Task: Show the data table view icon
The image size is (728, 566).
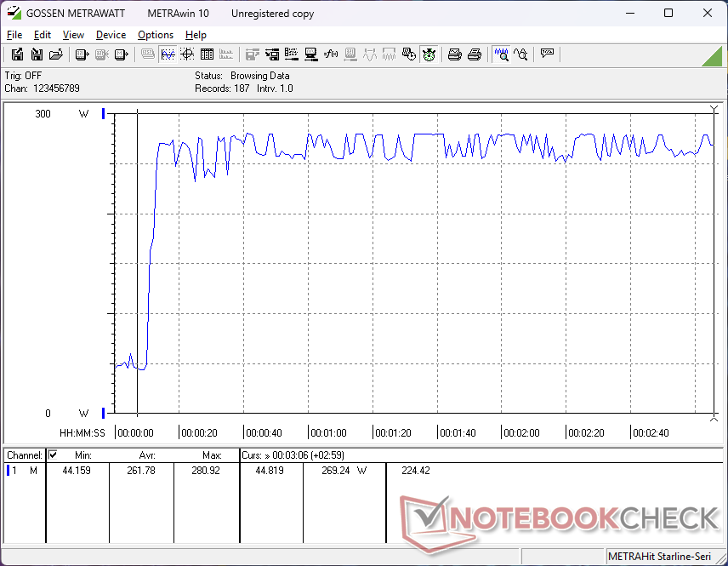Action: pos(206,54)
